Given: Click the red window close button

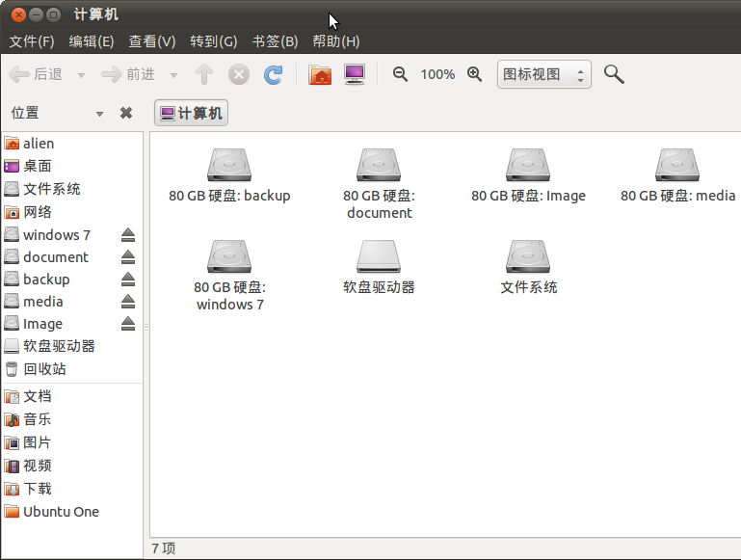Looking at the screenshot, I should click(x=18, y=15).
